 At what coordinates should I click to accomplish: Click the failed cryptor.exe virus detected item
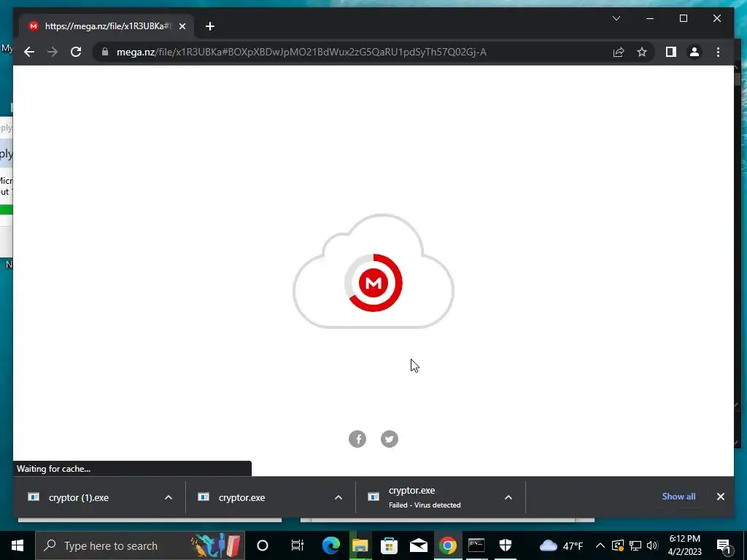424,497
